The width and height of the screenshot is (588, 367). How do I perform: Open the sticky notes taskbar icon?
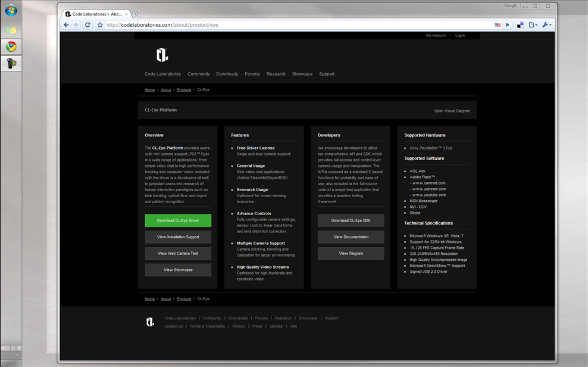click(x=11, y=29)
